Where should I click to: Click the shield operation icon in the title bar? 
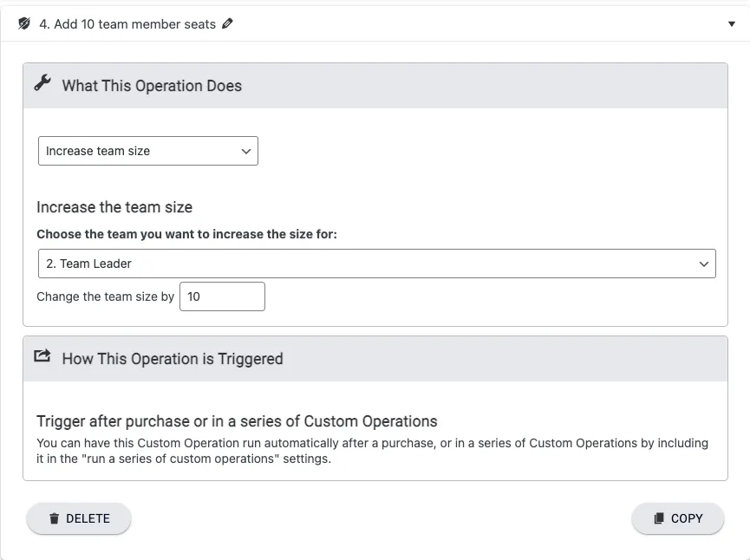point(24,24)
